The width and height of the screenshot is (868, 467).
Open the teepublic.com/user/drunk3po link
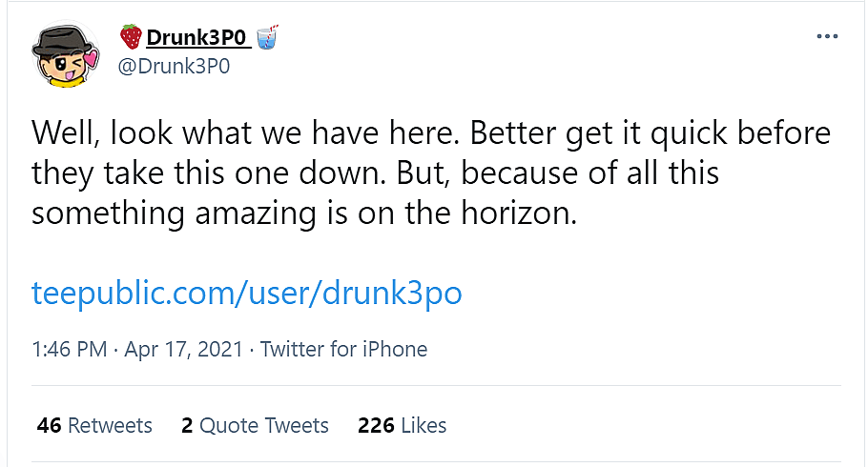pos(247,292)
